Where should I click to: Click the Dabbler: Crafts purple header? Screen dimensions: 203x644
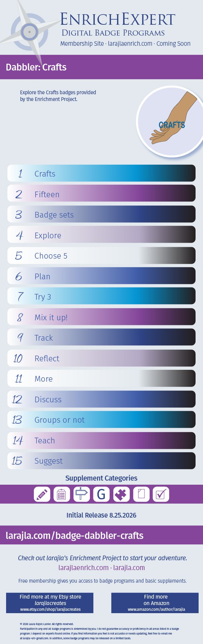pos(101,67)
